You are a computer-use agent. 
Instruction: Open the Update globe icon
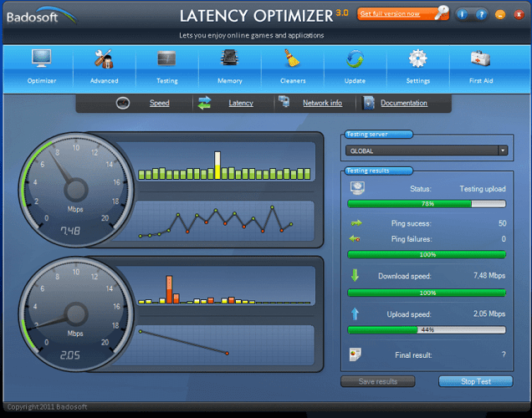click(x=355, y=59)
